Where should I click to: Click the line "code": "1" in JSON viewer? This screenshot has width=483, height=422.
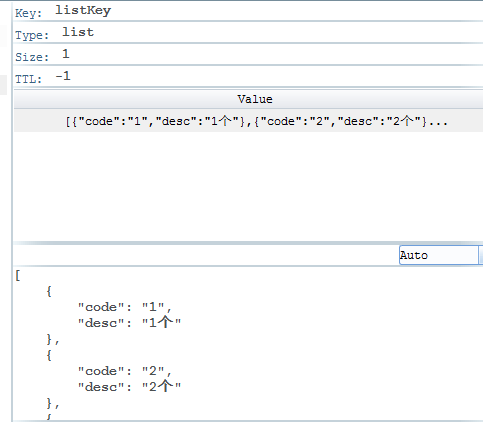pos(124,307)
